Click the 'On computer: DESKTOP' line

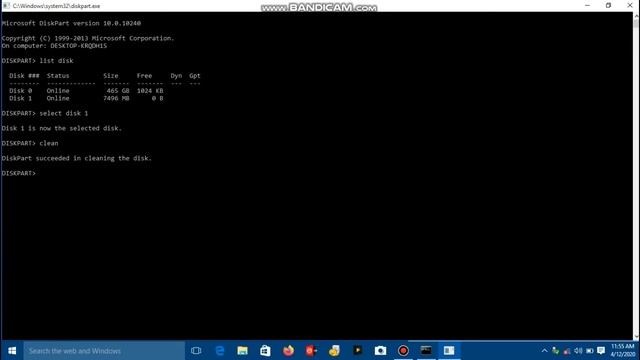tap(54, 46)
